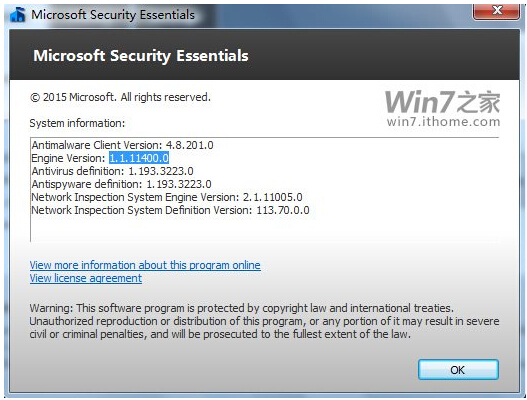Click the Network Inspection System Engine Version line

[x=167, y=197]
